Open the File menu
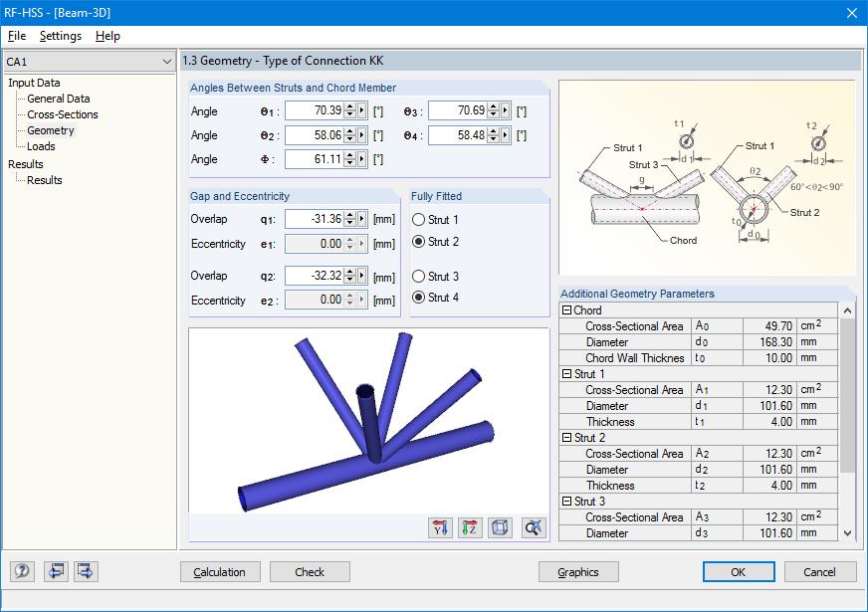The width and height of the screenshot is (868, 612). (x=16, y=36)
